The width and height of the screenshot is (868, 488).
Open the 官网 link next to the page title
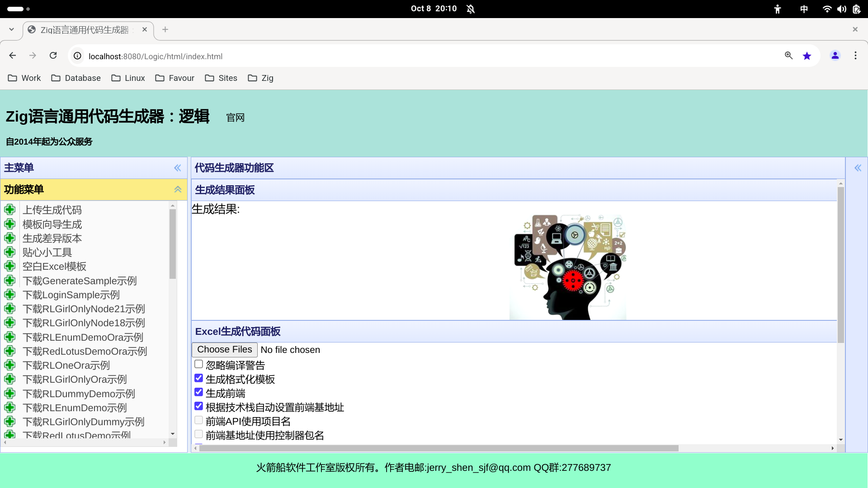235,117
